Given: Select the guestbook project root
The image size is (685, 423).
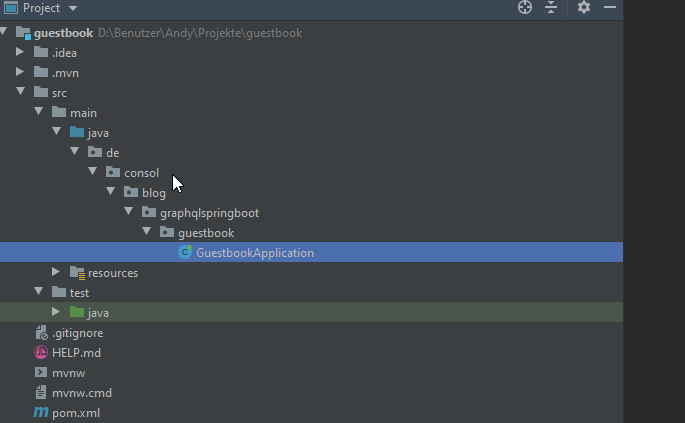Looking at the screenshot, I should coord(63,33).
